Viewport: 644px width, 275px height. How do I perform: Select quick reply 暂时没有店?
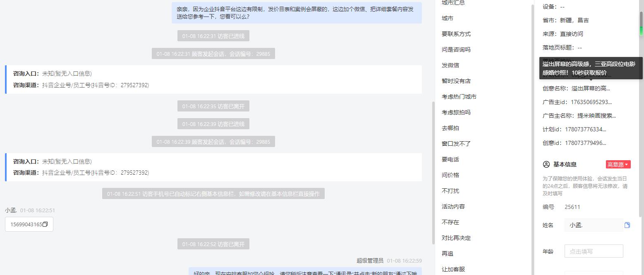pyautogui.click(x=456, y=81)
